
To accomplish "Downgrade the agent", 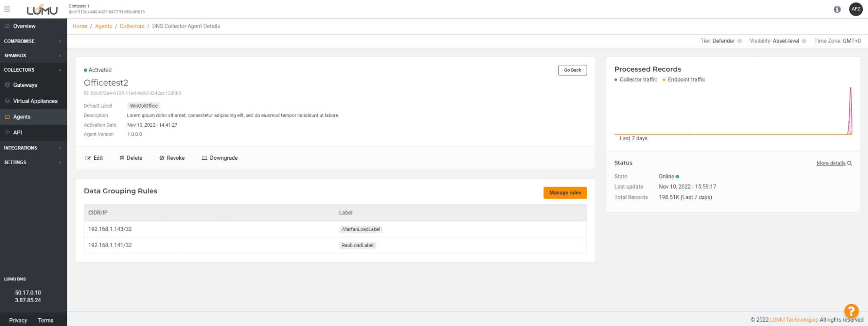I will click(220, 158).
